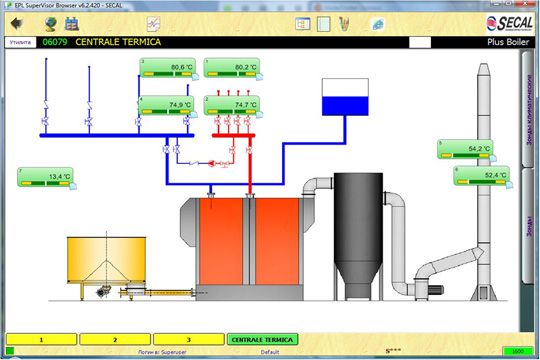540x360 pixels.
Task: Open the 13,4 °C outdoor temperature widget
Action: [x=45, y=177]
